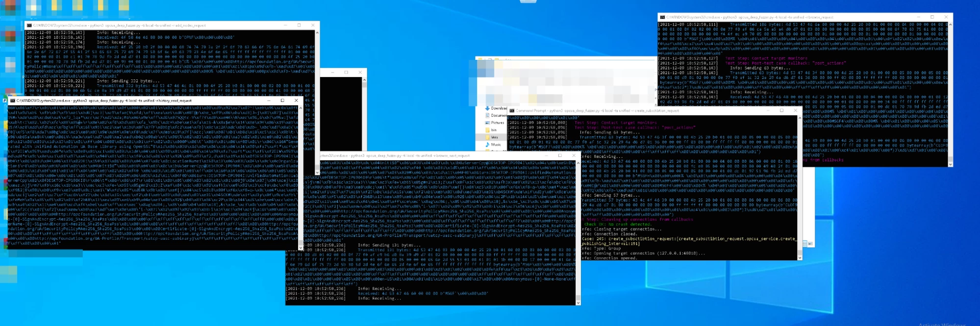Minimize the browse_request cmd window
The height and width of the screenshot is (326, 980).
point(919,17)
